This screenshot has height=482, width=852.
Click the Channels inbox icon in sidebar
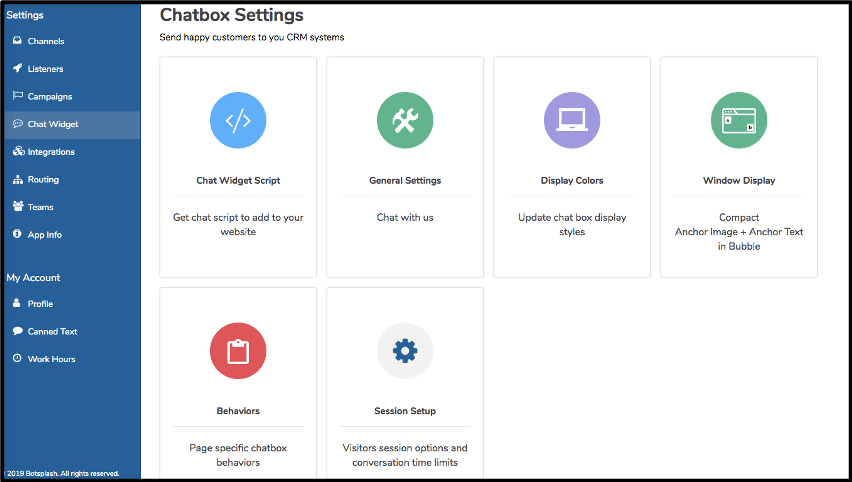pyautogui.click(x=17, y=41)
